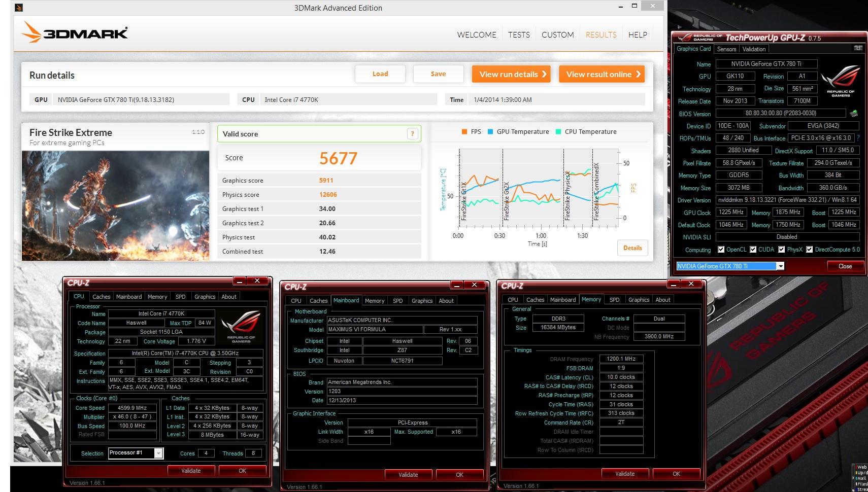Open About tab in left CPU-Z window
This screenshot has height=492, width=868.
(x=229, y=297)
